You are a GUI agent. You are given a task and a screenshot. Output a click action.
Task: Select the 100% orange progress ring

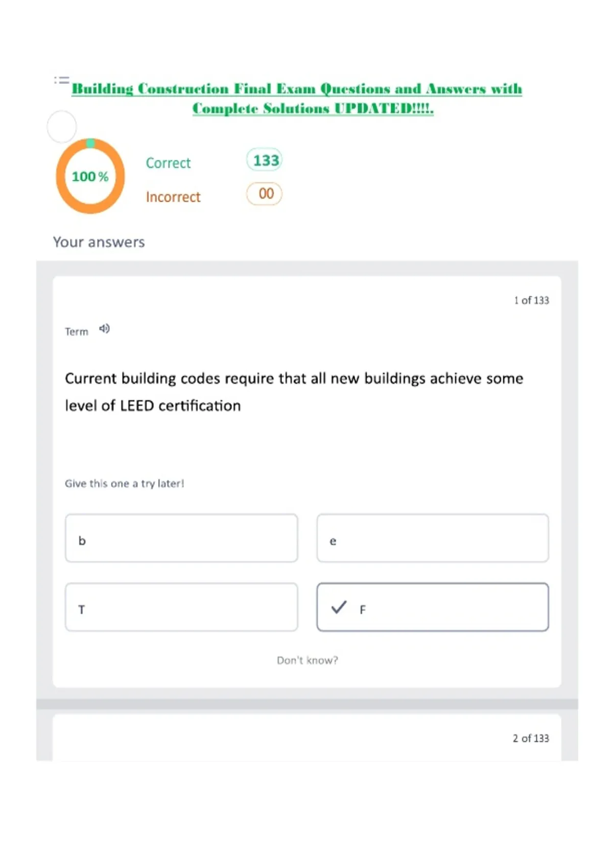coord(90,176)
